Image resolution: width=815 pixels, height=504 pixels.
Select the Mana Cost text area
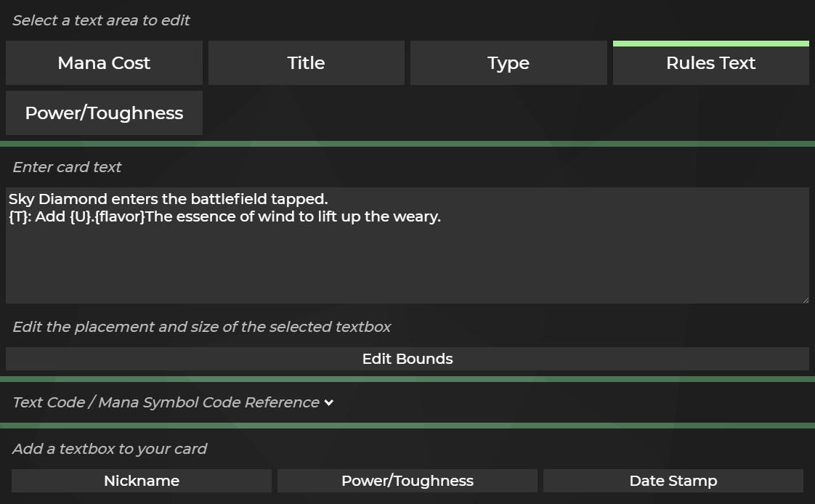tap(104, 63)
